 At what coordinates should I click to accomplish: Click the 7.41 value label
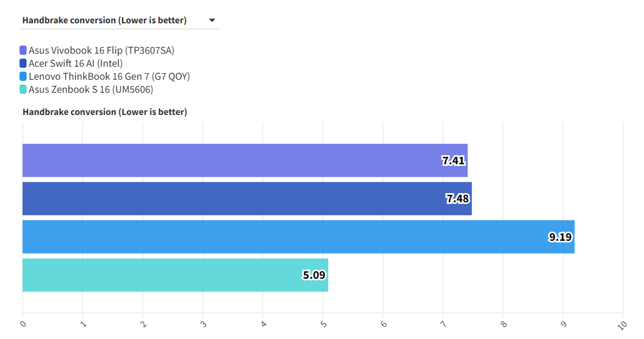(x=454, y=161)
